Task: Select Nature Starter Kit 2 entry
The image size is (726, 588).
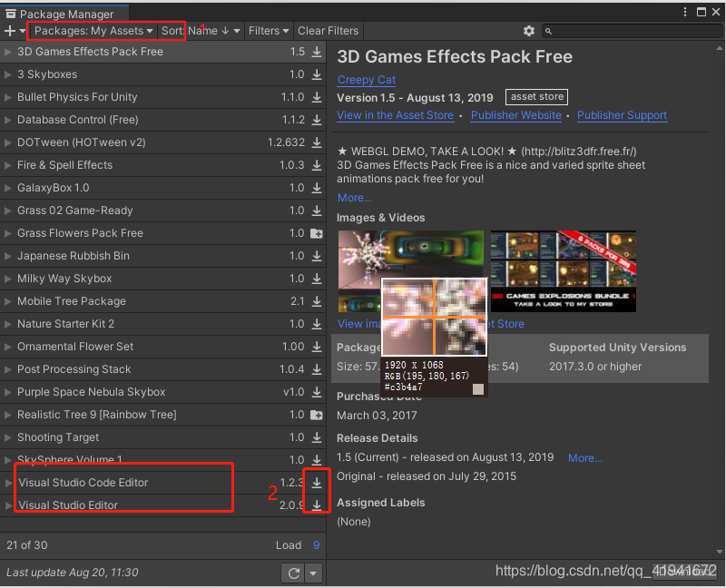Action: (x=163, y=324)
